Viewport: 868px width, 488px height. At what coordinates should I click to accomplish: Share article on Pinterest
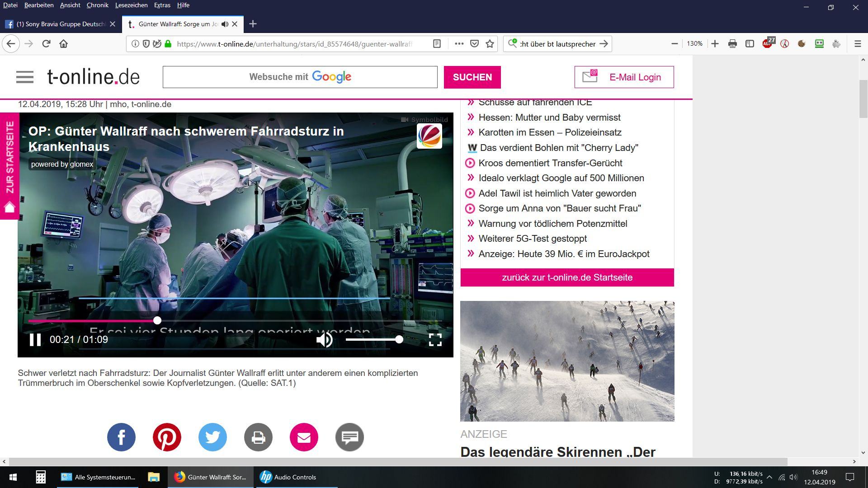(167, 437)
